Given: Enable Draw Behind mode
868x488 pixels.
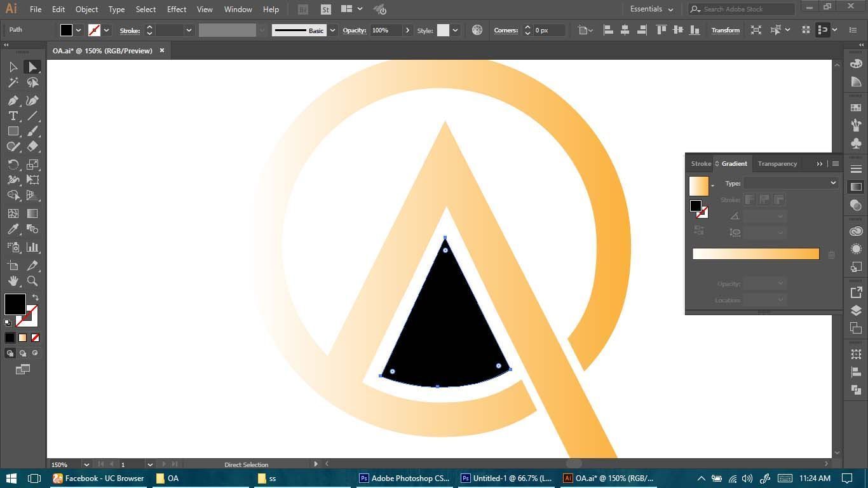Looking at the screenshot, I should click(22, 353).
